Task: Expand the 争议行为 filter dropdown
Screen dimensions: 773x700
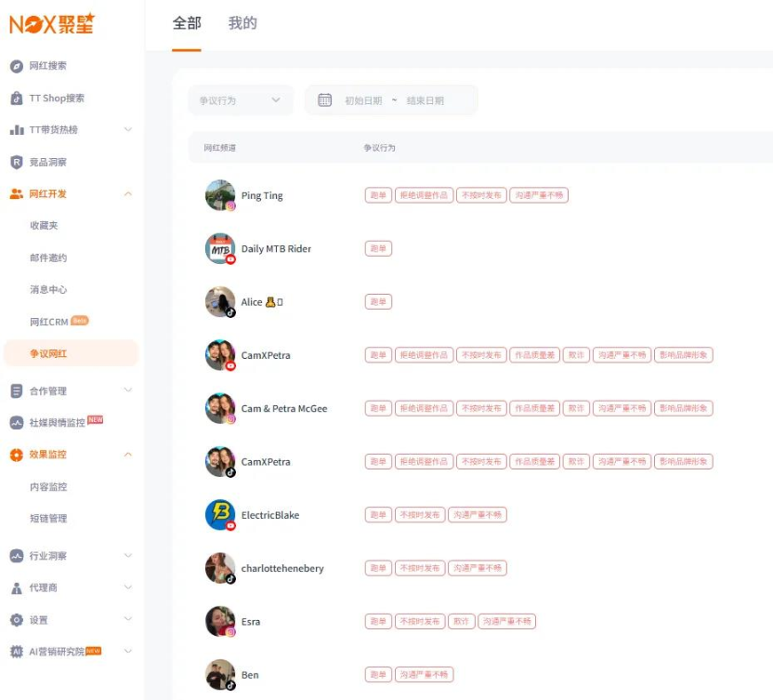Action: 240,99
